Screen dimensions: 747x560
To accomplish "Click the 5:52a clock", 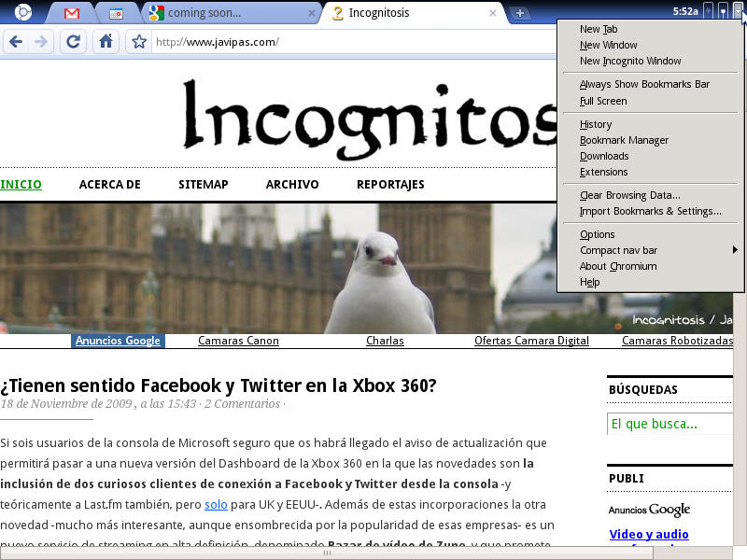I will click(685, 11).
